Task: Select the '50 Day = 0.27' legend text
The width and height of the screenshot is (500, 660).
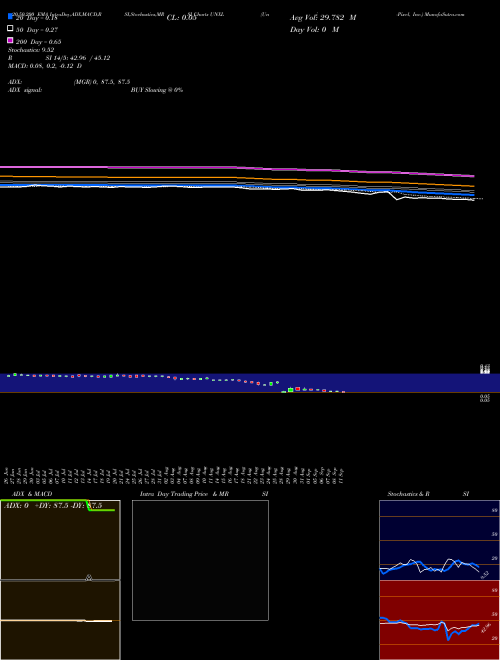Action: [37, 30]
